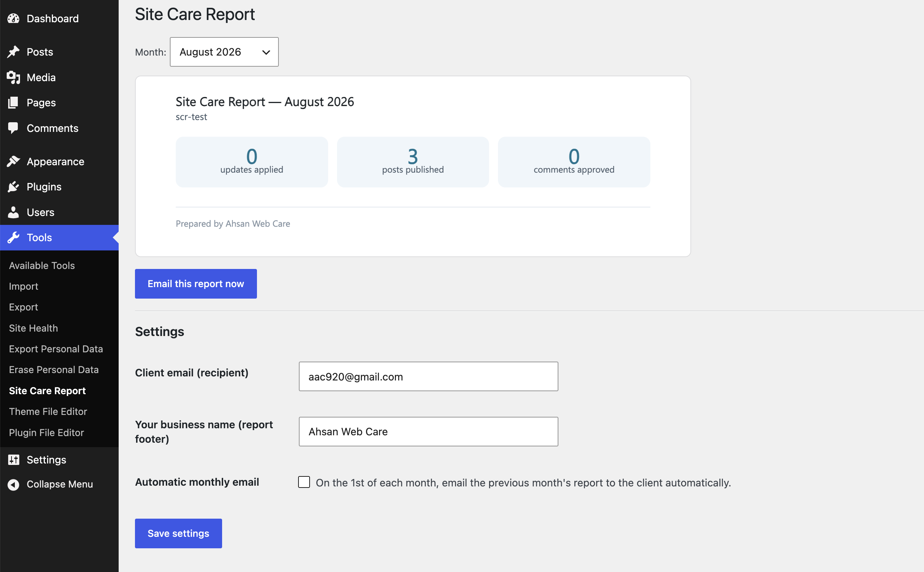Click the Comments speech bubble icon
This screenshot has height=572, width=924.
(13, 128)
